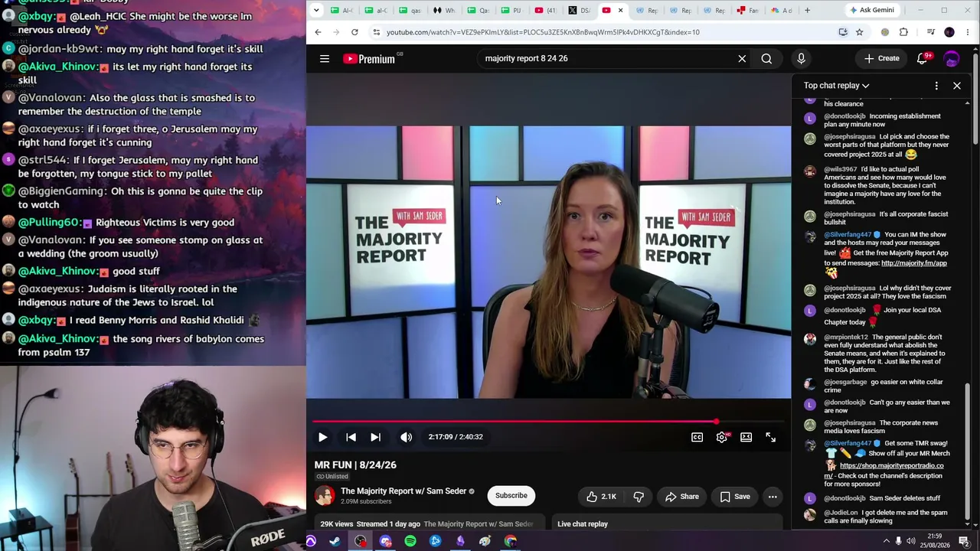Open the tab search dropdown arrow
Viewport: 980px width, 551px height.
(316, 10)
